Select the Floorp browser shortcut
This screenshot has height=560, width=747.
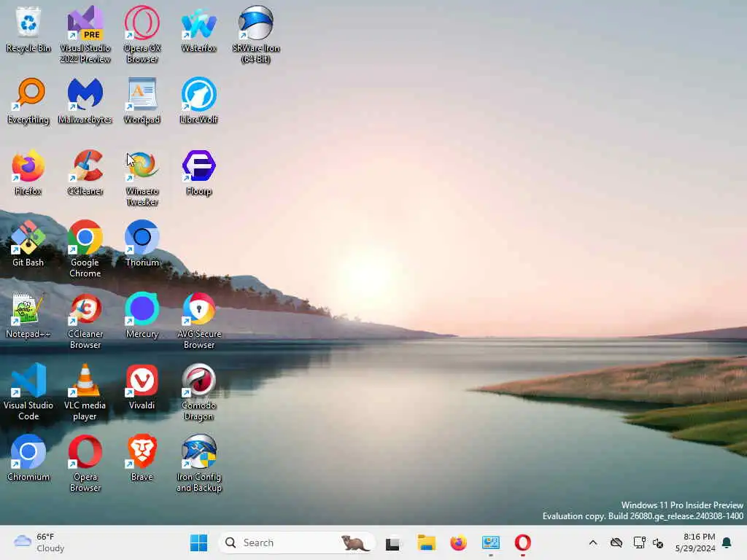[x=198, y=172]
